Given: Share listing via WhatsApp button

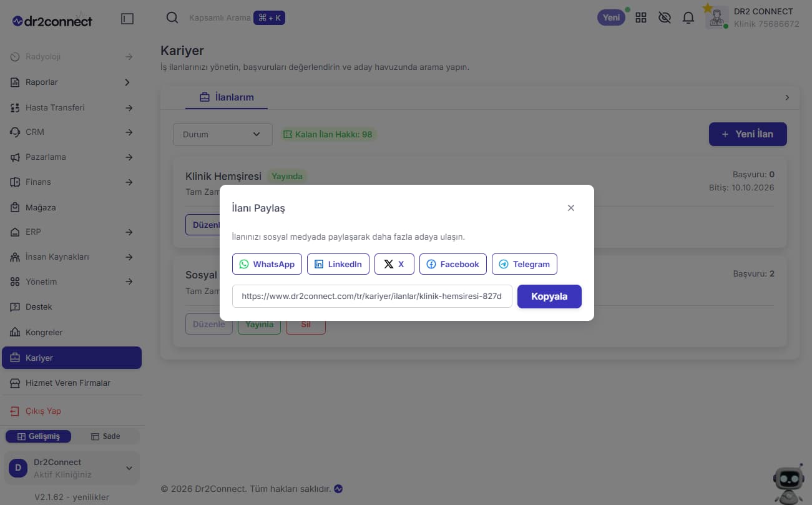Looking at the screenshot, I should [x=267, y=264].
